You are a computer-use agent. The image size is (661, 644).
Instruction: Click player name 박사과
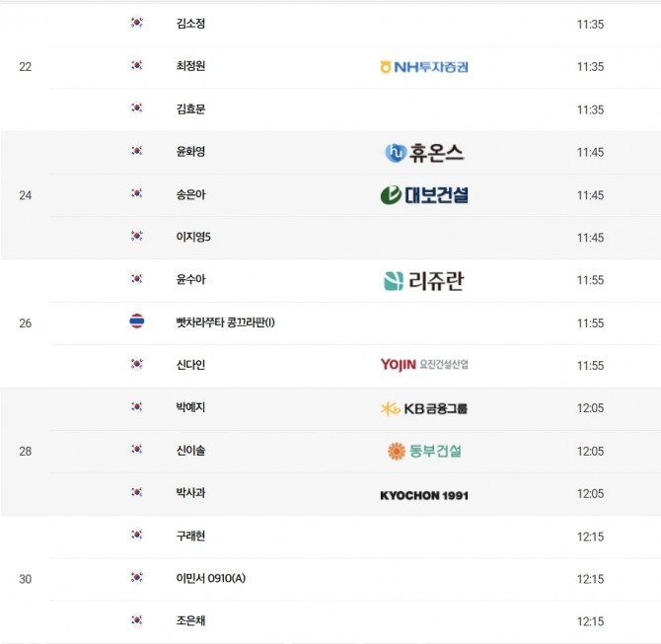pos(190,492)
